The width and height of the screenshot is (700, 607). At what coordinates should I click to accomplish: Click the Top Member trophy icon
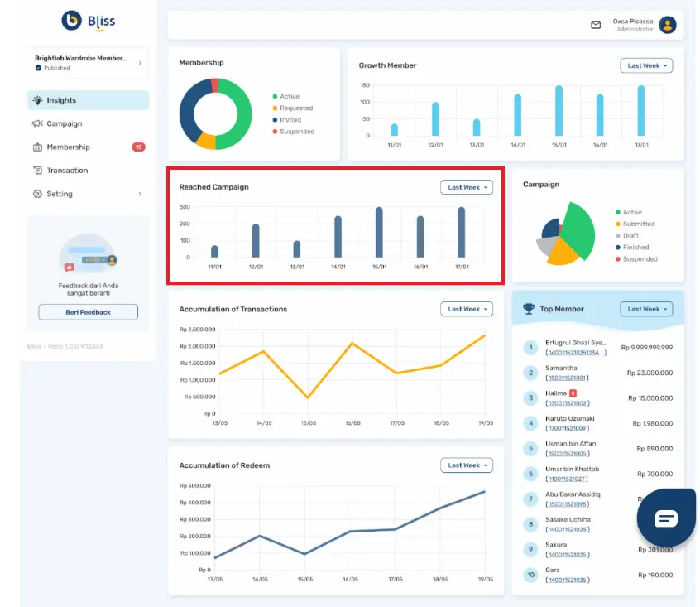pos(529,309)
